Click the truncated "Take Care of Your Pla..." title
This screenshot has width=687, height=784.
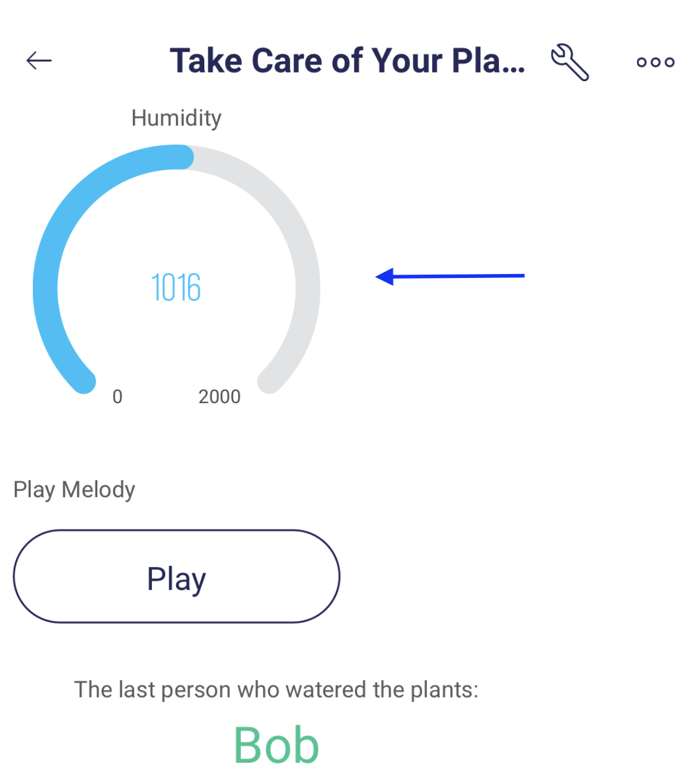click(347, 60)
